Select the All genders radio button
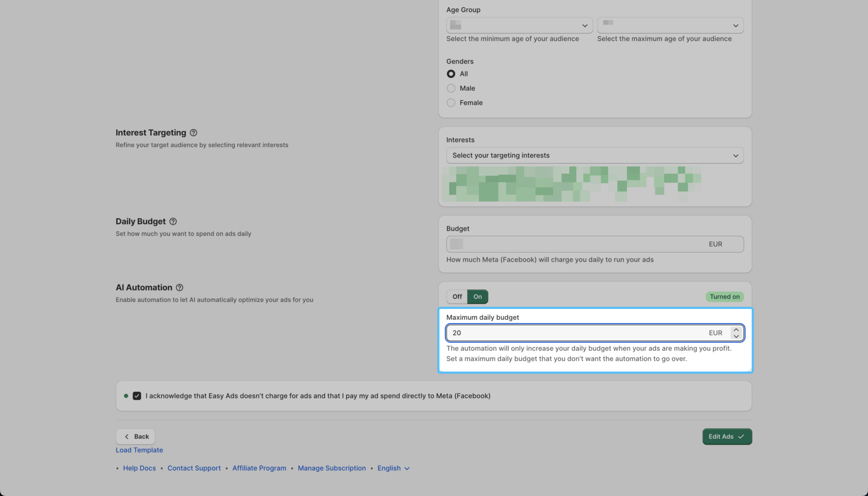 point(451,74)
